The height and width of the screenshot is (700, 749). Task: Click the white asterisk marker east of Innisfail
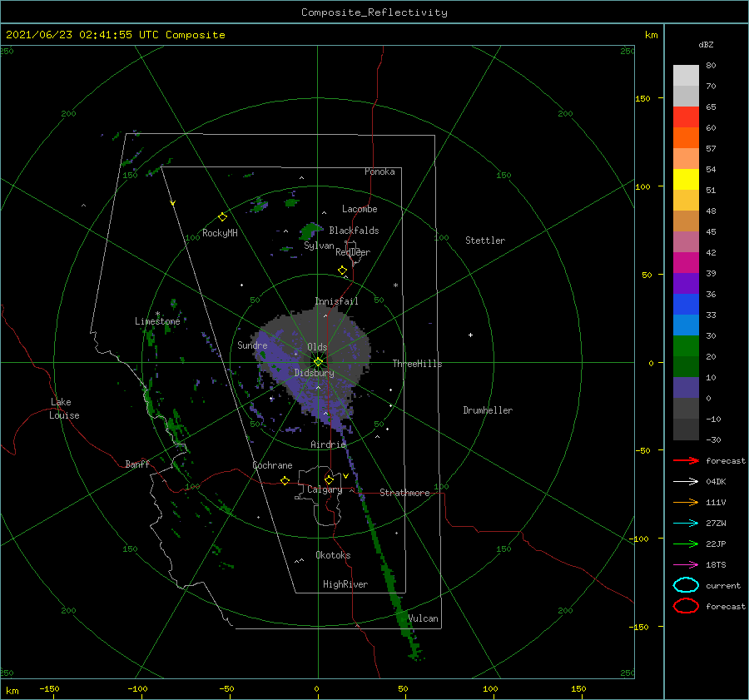(x=395, y=285)
